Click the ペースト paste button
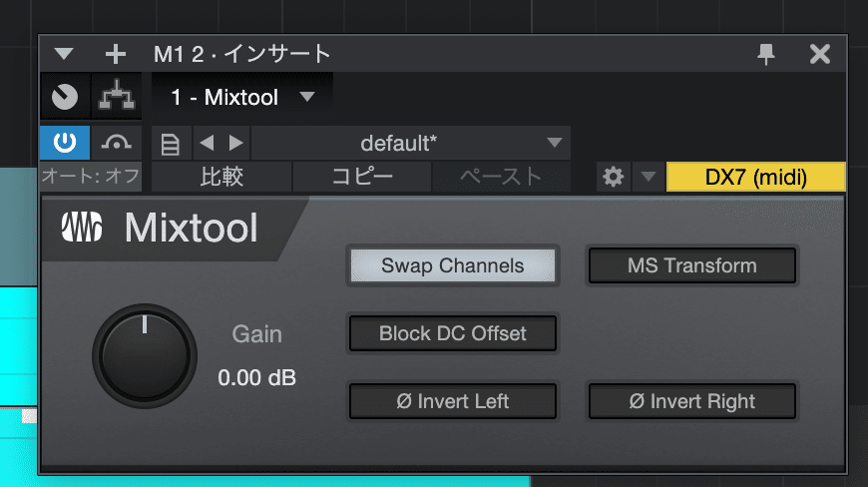Screen dimensions: 868x487 (x=501, y=177)
